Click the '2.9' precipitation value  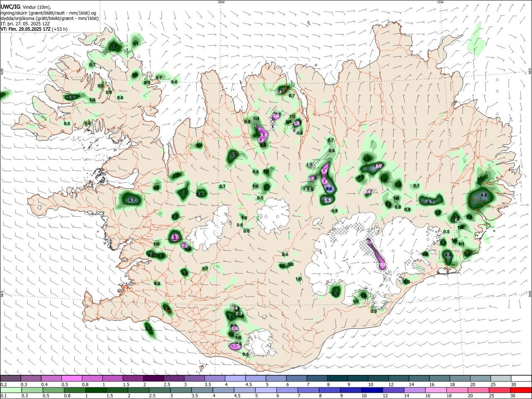point(199,195)
